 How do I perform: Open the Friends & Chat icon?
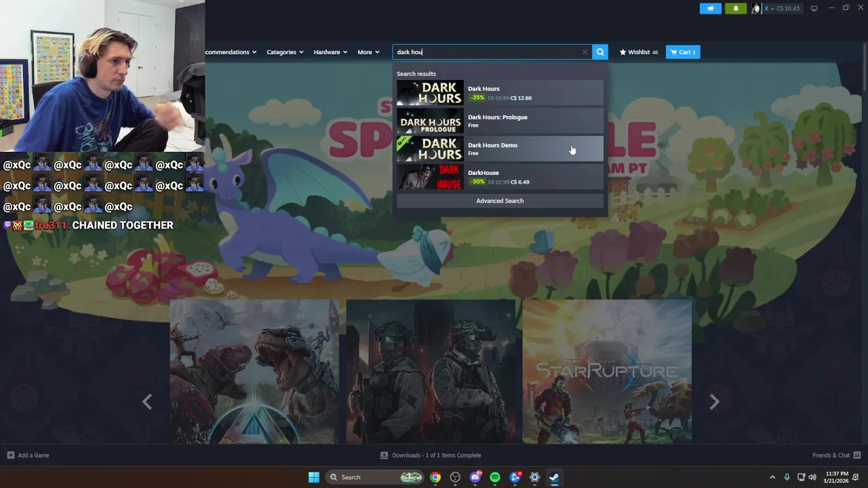[x=857, y=455]
